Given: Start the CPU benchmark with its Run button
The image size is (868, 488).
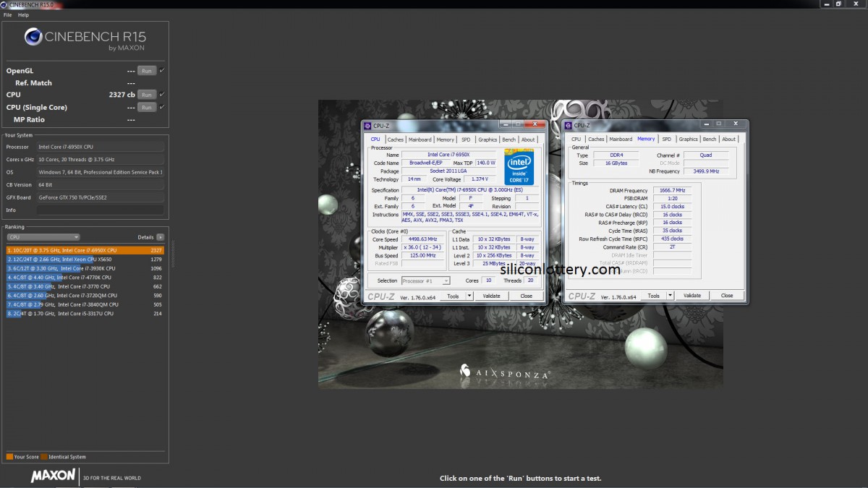Looking at the screenshot, I should tap(146, 94).
